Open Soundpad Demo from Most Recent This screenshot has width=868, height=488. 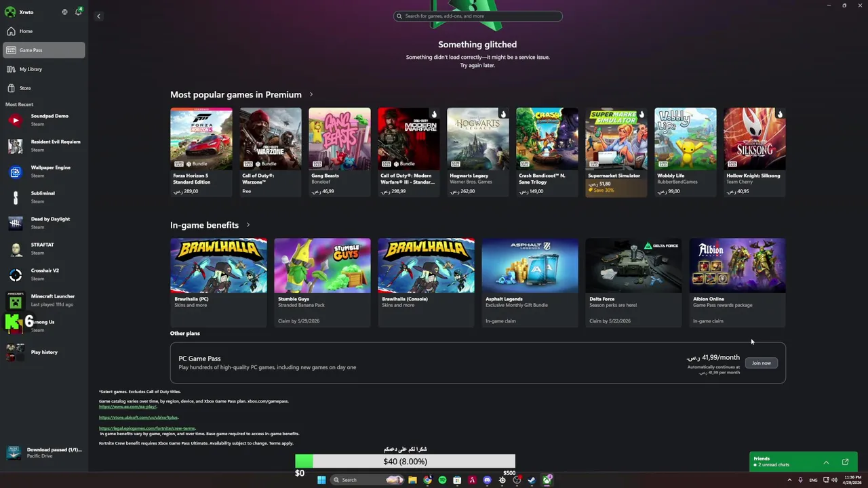[44, 120]
